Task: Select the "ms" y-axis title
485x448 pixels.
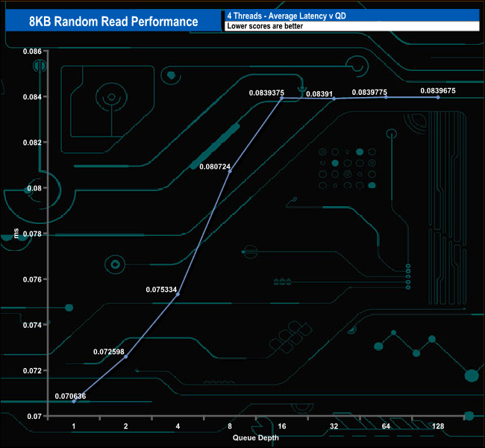Action: [x=16, y=234]
